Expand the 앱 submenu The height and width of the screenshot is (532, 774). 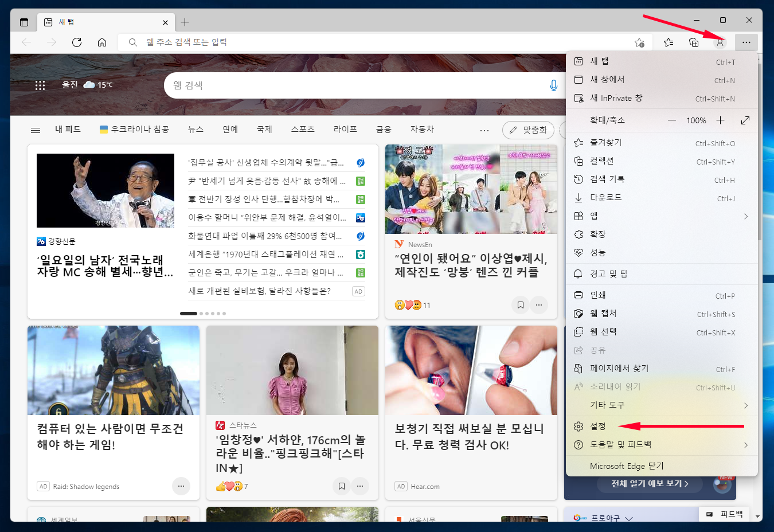point(662,216)
